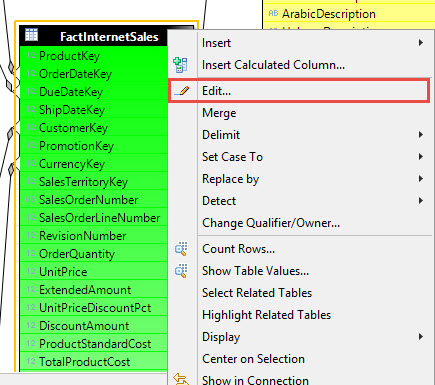Select the OrderQuantity column
This screenshot has height=385, width=435.
[93, 253]
